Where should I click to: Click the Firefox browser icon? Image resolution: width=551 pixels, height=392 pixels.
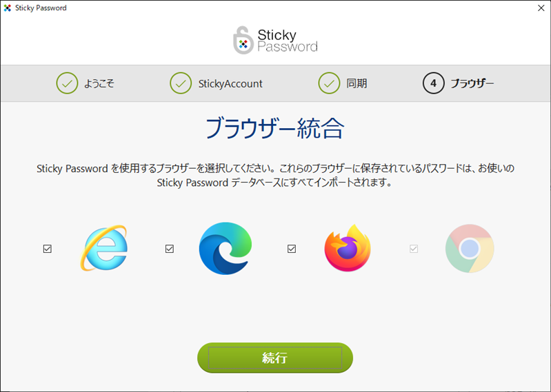348,248
